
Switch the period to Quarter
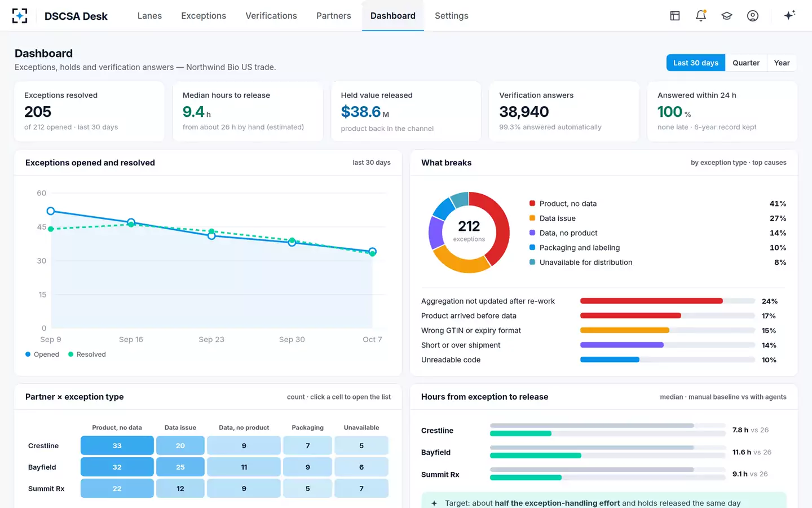click(746, 63)
